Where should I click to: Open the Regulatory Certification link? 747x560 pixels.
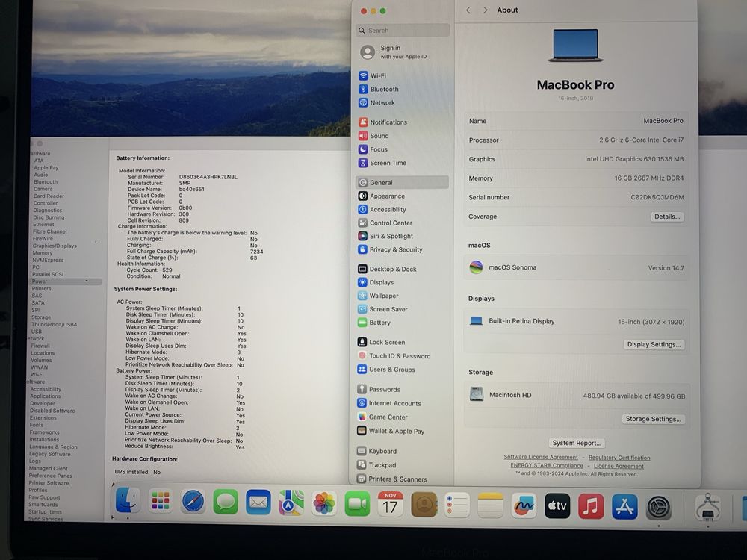pos(619,458)
